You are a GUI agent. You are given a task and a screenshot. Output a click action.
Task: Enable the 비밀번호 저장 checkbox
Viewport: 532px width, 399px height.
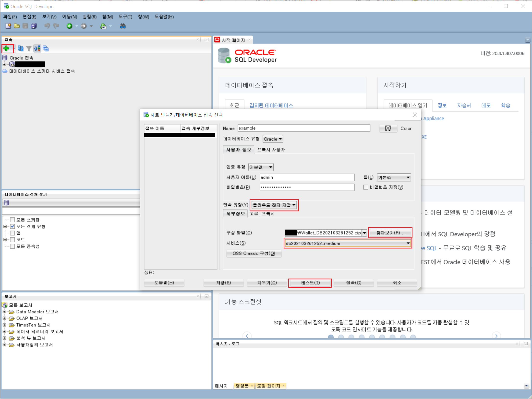coord(366,187)
